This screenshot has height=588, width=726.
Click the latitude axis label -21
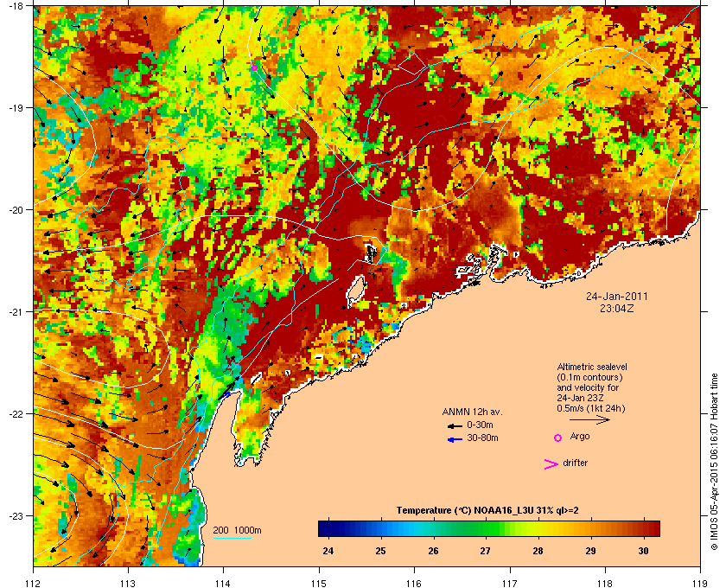coord(16,312)
